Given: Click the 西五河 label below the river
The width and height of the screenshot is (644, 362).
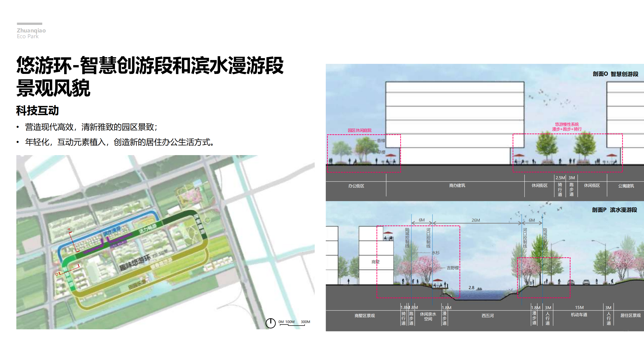Looking at the screenshot, I should (488, 315).
